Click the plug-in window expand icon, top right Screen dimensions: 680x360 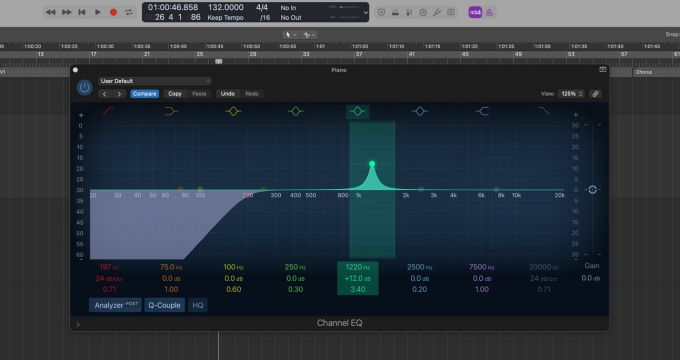coord(602,70)
